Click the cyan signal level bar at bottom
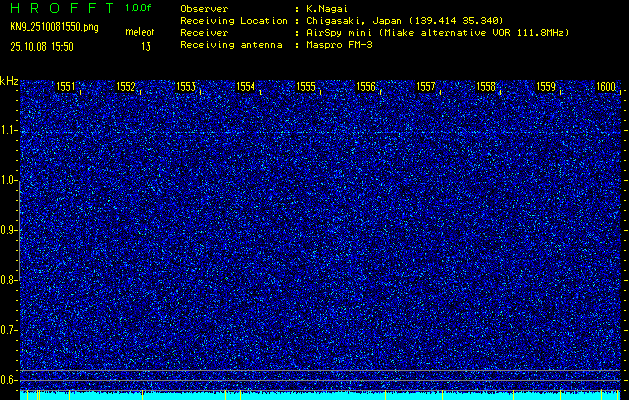The width and height of the screenshot is (629, 400). (320, 396)
